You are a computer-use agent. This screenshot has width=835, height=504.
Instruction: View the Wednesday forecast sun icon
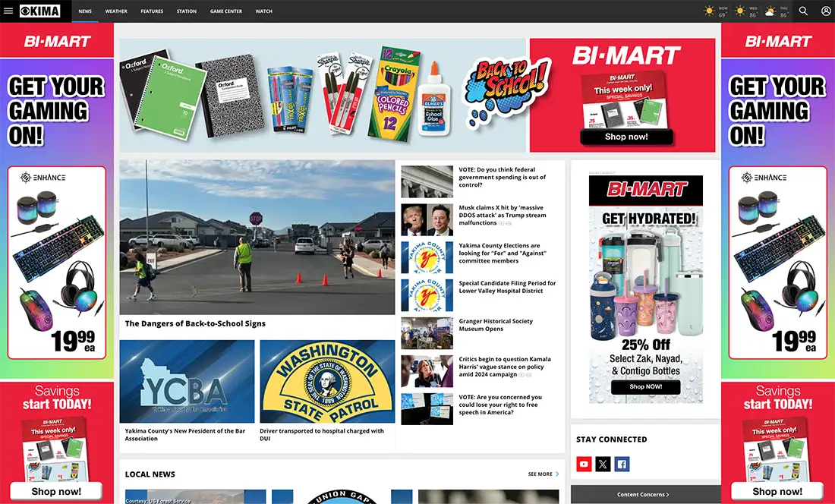[740, 11]
